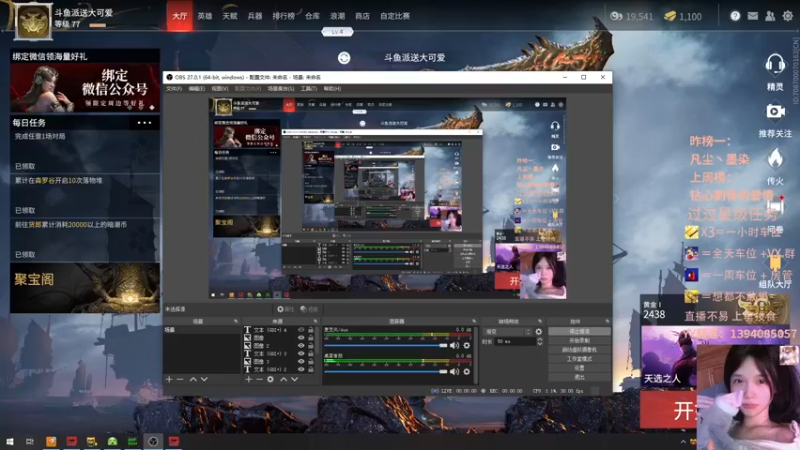Click the 传火 flame icon
The height and width of the screenshot is (450, 800).
[775, 158]
